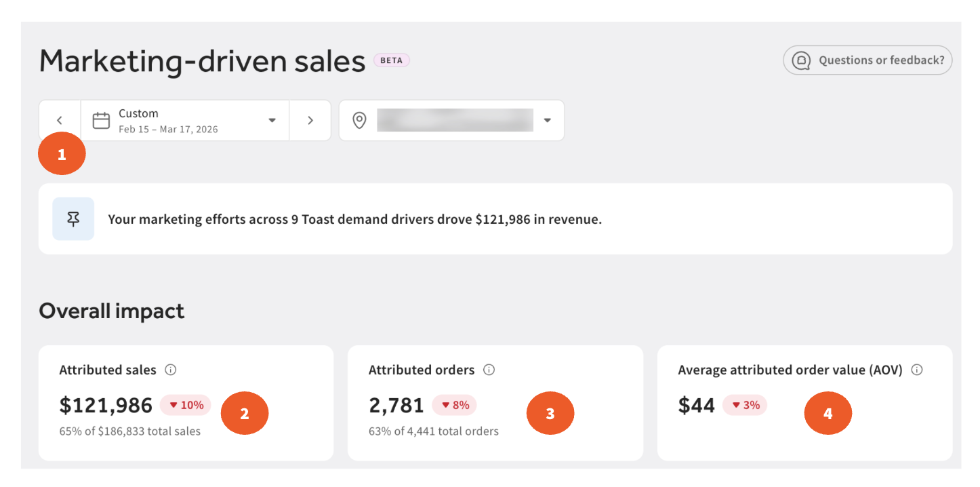980x487 pixels.
Task: Go to previous date range arrow
Action: (60, 121)
